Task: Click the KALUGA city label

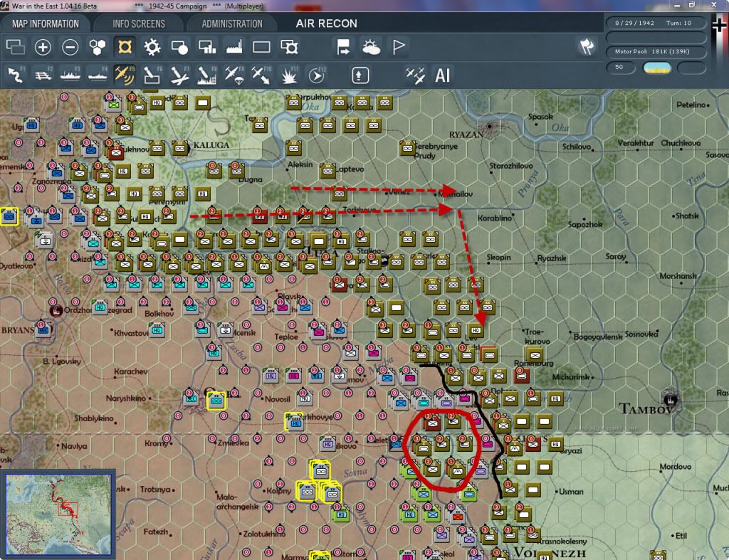Action: pos(211,145)
